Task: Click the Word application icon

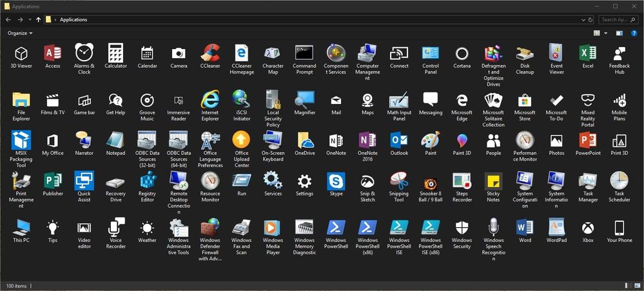Action: point(525,227)
